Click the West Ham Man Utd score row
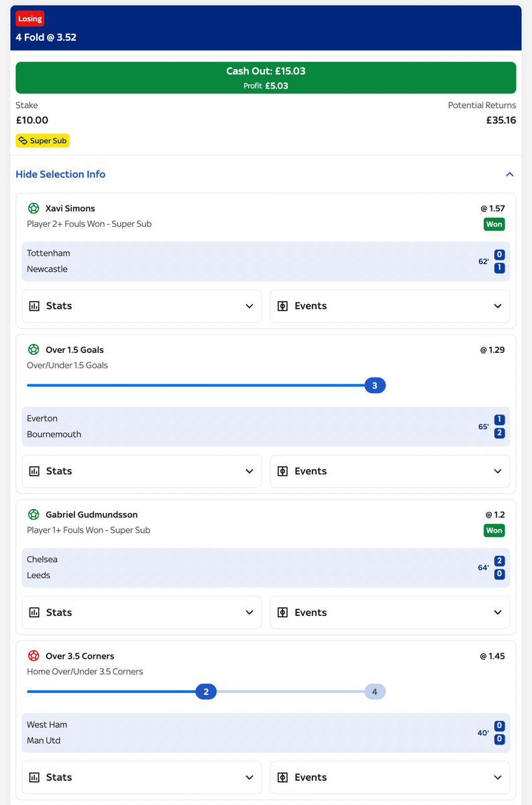Image resolution: width=532 pixels, height=805 pixels. point(266,733)
